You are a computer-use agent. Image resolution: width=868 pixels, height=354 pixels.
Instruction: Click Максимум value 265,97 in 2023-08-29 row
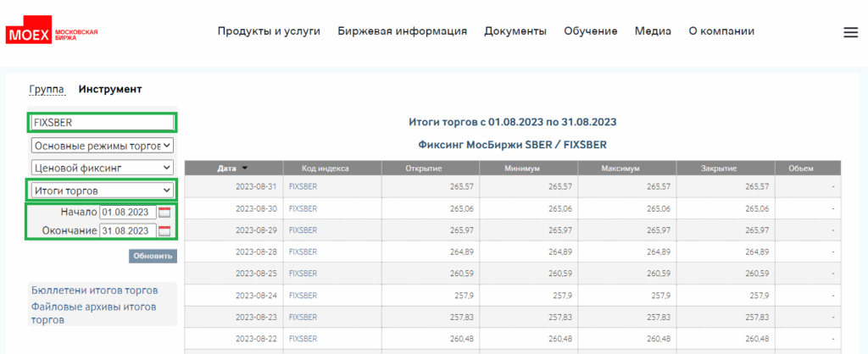tap(658, 230)
